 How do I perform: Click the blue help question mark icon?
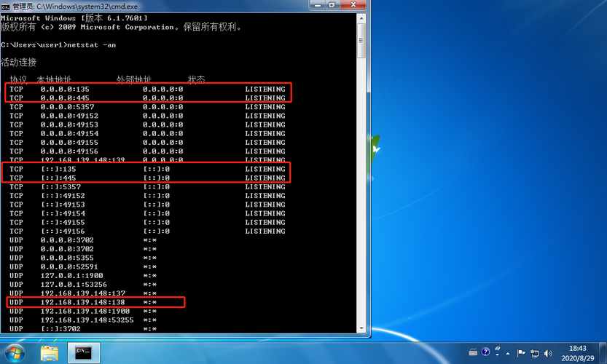[485, 352]
